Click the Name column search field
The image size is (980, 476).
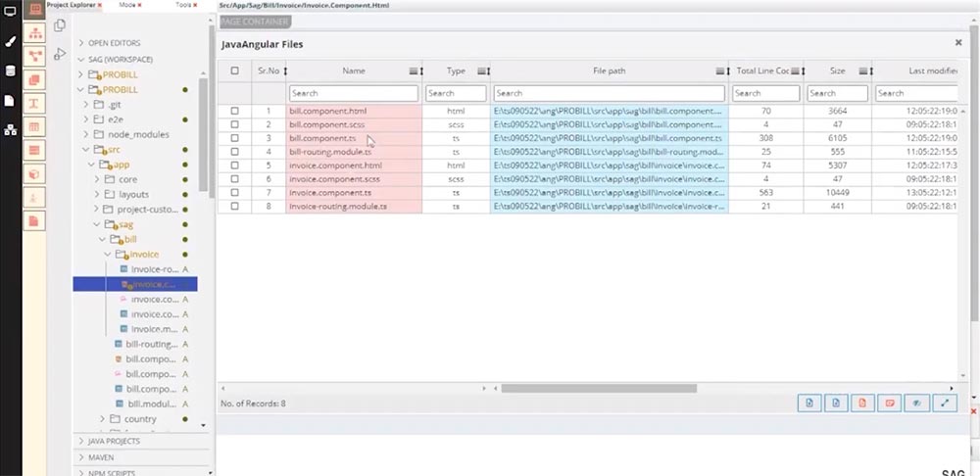pyautogui.click(x=353, y=93)
